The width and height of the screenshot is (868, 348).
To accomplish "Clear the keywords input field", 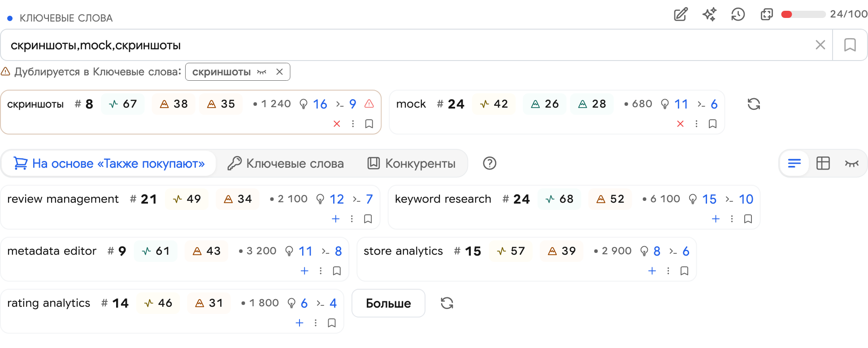I will point(820,45).
